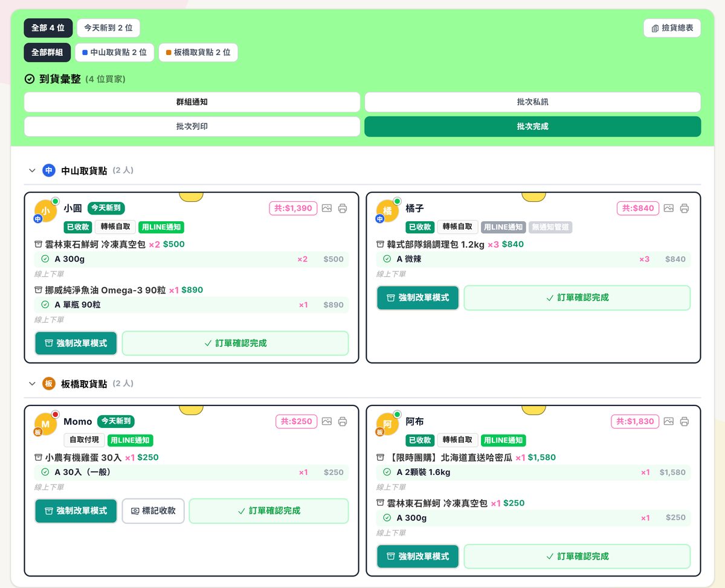Viewport: 725px width, 588px height.
Task: Click the 共:$250 total badge
Action: (x=296, y=421)
